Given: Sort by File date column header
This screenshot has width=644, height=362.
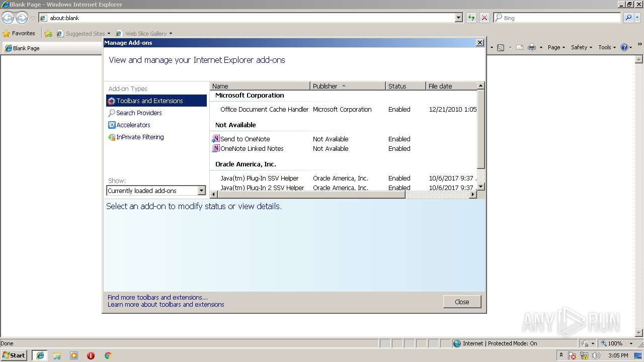Looking at the screenshot, I should pos(451,86).
